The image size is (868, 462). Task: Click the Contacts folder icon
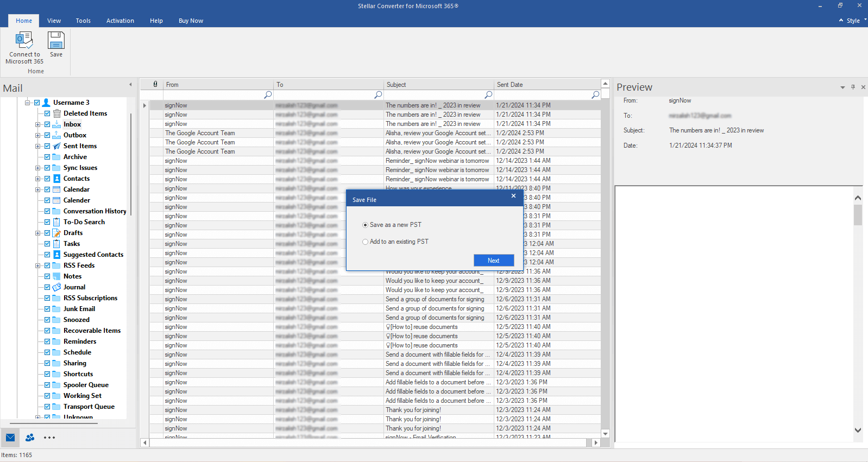click(x=56, y=179)
